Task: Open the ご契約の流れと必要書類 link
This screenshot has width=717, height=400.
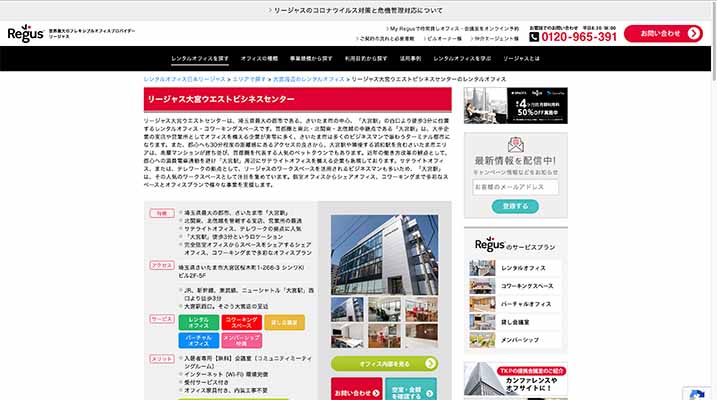Action: pos(385,39)
